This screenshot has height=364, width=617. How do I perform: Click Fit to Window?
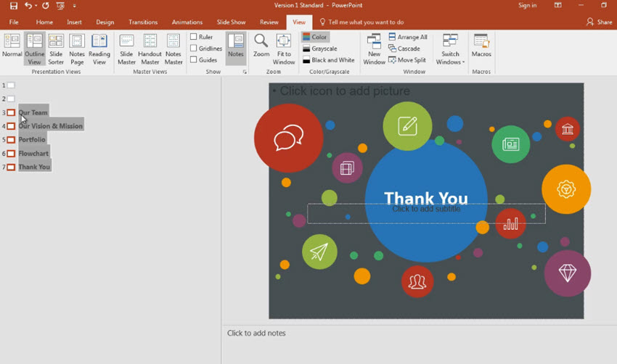coord(284,49)
